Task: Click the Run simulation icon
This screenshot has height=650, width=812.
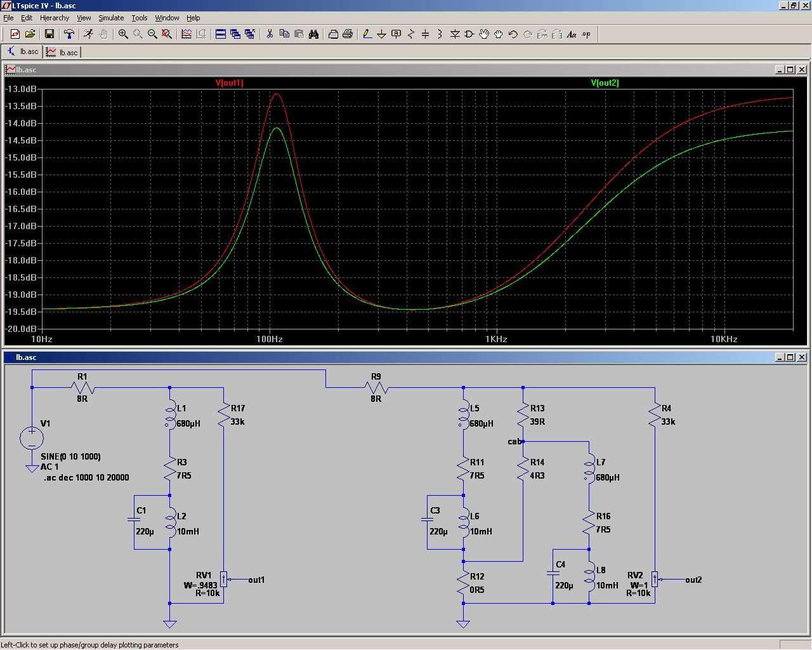Action: click(x=88, y=34)
